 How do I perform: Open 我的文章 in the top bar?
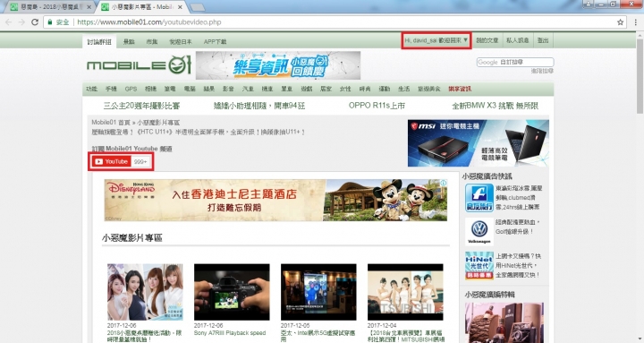coord(487,40)
